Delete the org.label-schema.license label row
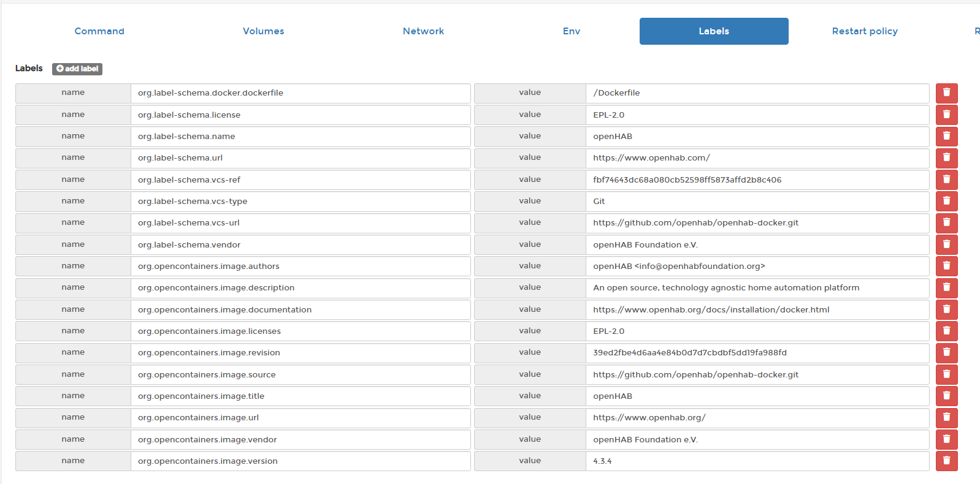The width and height of the screenshot is (980, 484). pos(946,115)
